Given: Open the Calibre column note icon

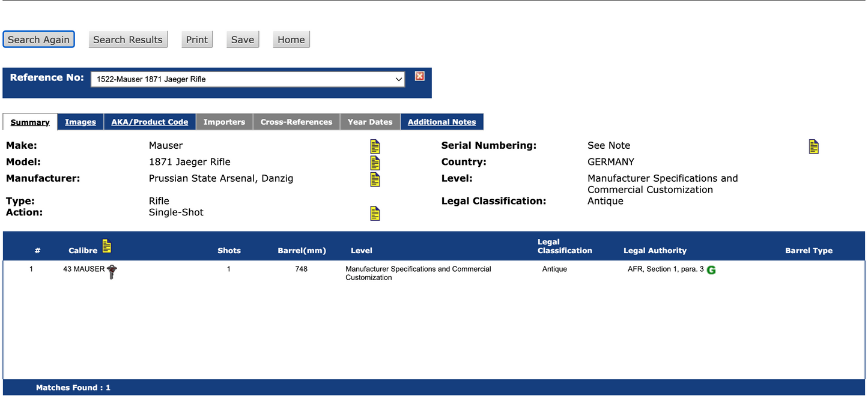Looking at the screenshot, I should coord(107,246).
